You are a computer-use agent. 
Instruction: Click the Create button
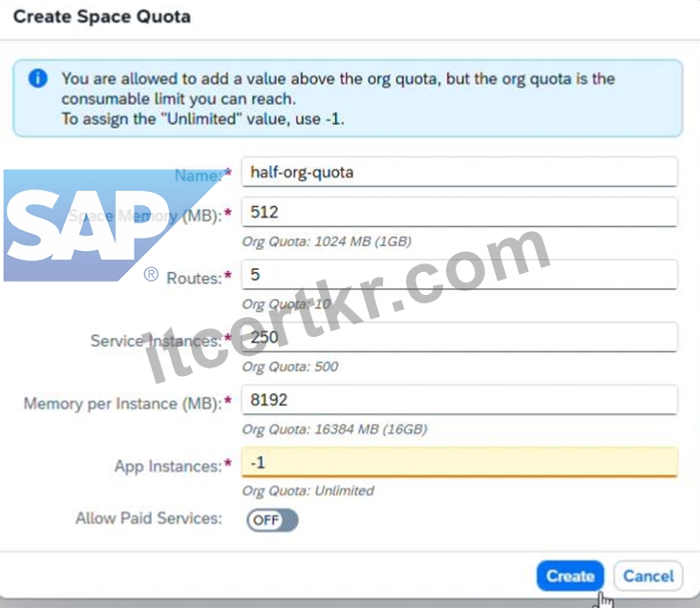(570, 576)
